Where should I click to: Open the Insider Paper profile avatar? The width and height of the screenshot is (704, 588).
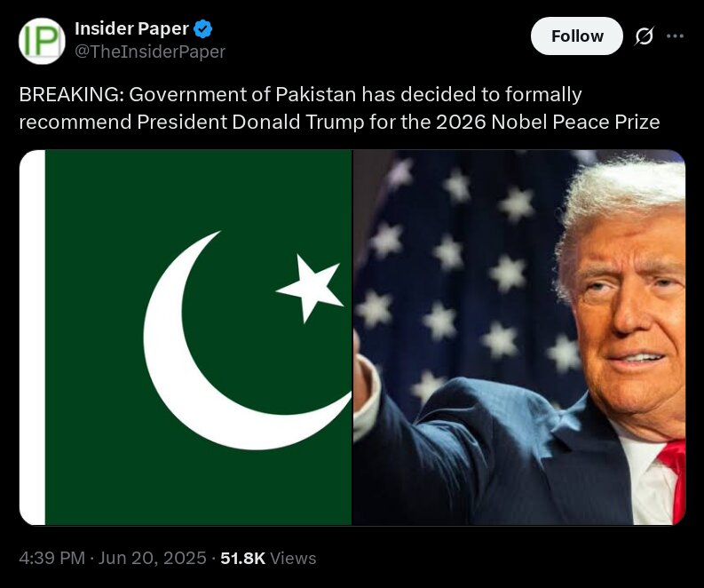point(42,41)
